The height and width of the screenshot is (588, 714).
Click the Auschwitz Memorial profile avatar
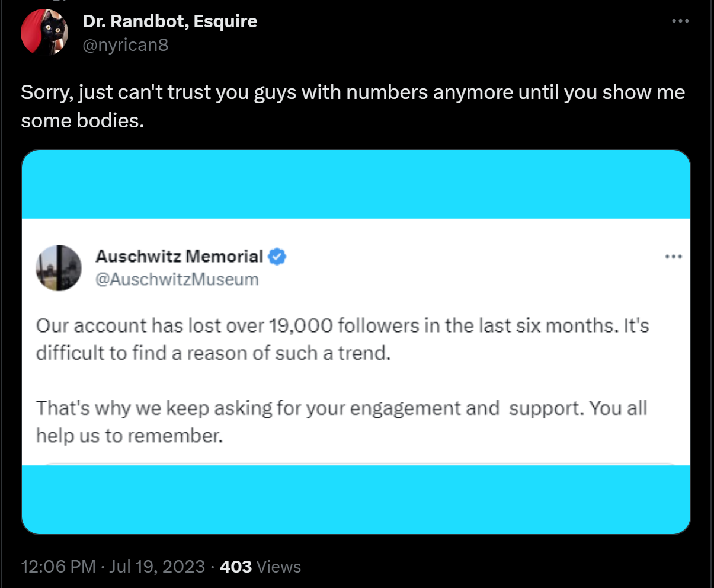[58, 267]
